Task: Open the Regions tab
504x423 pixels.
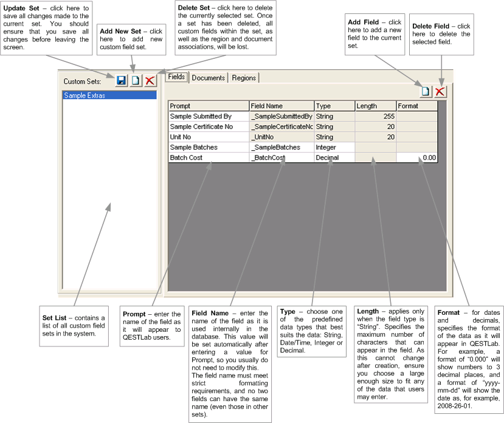Action: 244,78
